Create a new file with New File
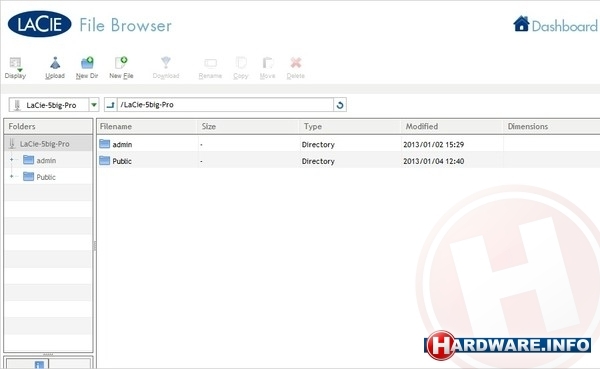 click(x=121, y=68)
